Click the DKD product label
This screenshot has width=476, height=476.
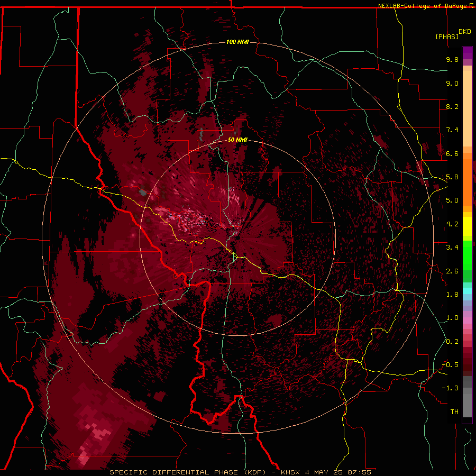(464, 32)
